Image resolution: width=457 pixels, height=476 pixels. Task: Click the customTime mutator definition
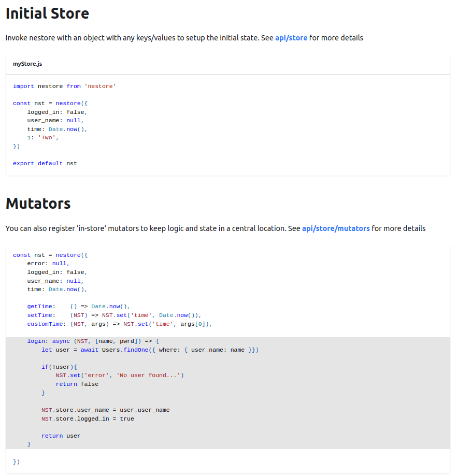(120, 324)
